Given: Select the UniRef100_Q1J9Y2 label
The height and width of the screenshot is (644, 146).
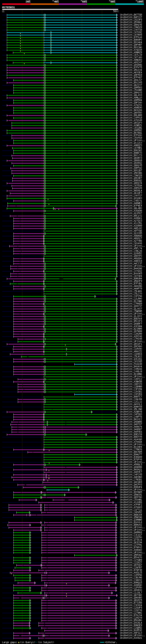Looking at the screenshot, I should pyautogui.click(x=131, y=316).
